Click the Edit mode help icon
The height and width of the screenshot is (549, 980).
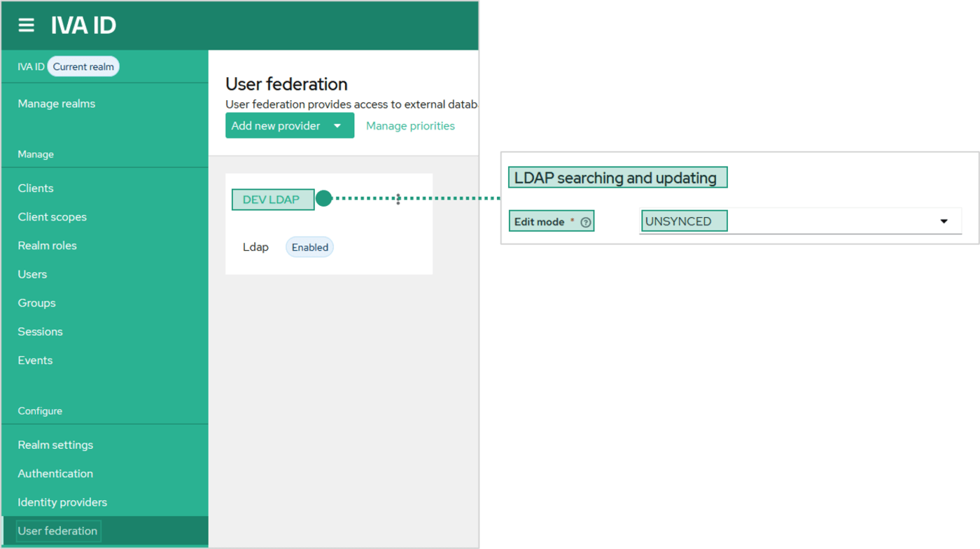point(586,222)
